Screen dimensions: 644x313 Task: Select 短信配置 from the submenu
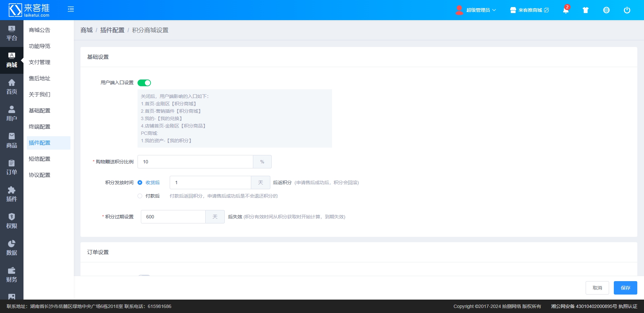tap(40, 159)
